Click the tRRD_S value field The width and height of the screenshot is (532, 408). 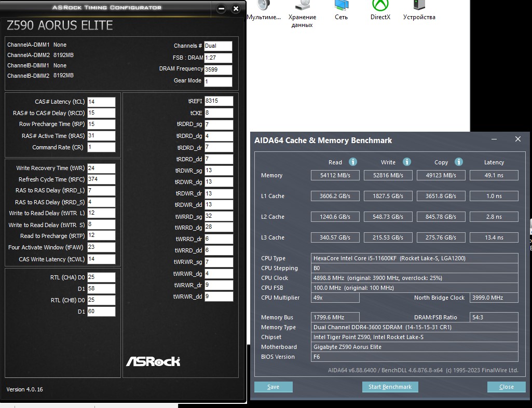[101, 202]
